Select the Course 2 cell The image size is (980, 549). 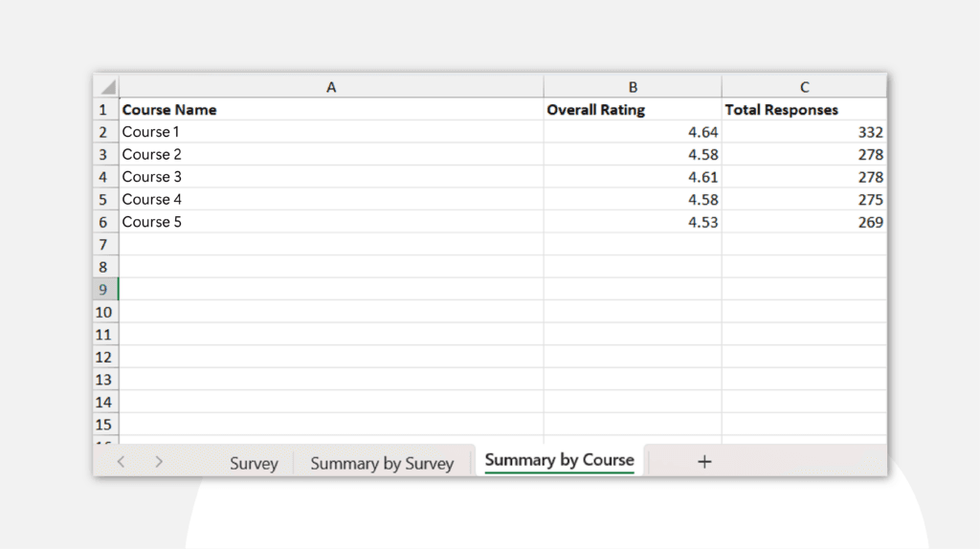click(331, 154)
